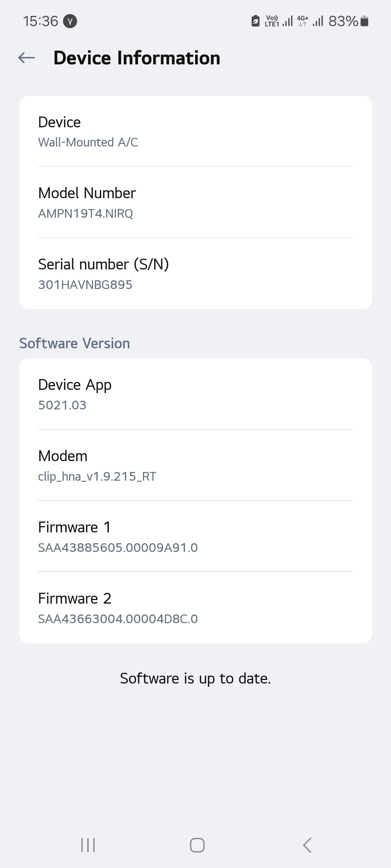Tap the 15:36 clock in status bar
This screenshot has width=391, height=868.
[41, 21]
